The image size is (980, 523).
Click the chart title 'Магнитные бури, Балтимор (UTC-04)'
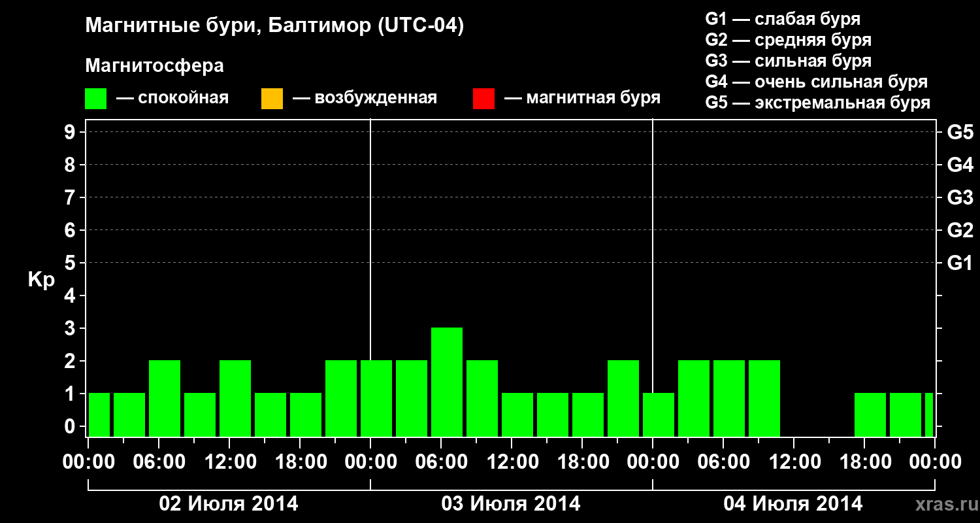pyautogui.click(x=274, y=26)
